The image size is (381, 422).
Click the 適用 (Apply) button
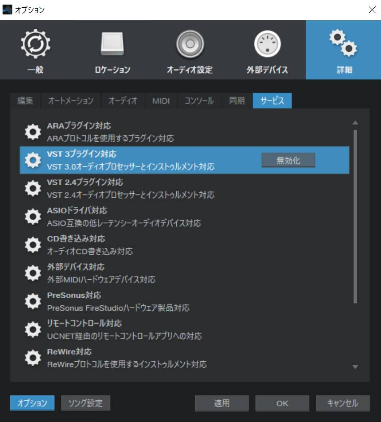tap(222, 403)
